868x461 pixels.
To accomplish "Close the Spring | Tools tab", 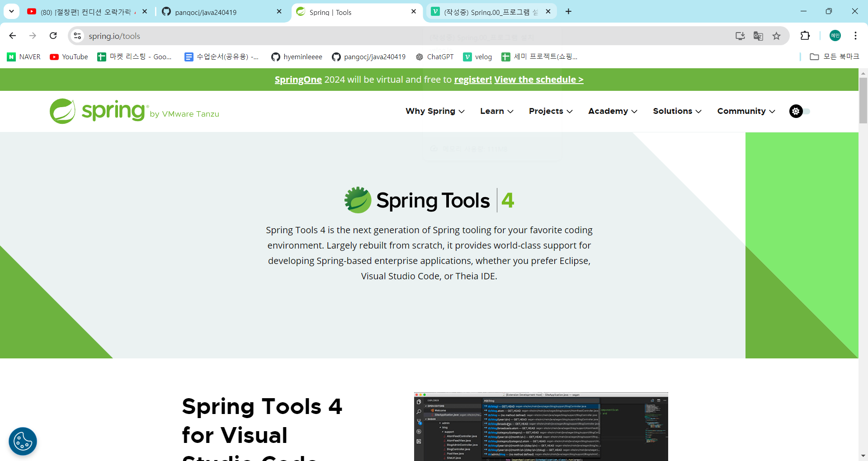I will click(414, 12).
